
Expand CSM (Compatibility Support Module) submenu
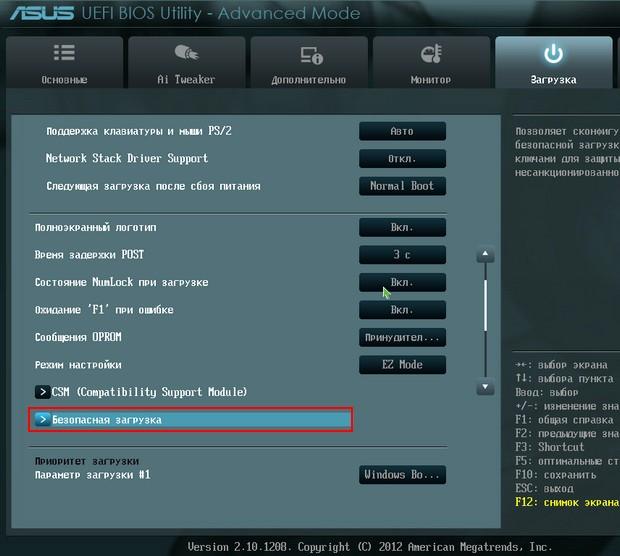click(149, 392)
